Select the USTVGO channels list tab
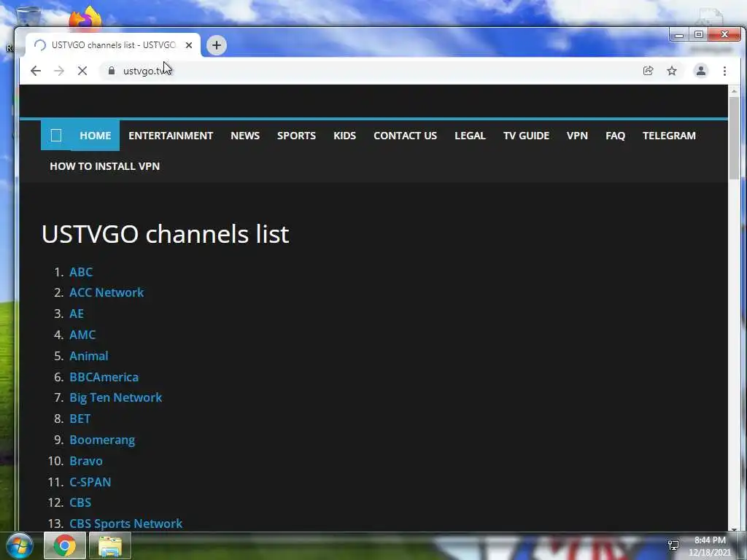Screen dimensions: 747x560 [x=113, y=45]
